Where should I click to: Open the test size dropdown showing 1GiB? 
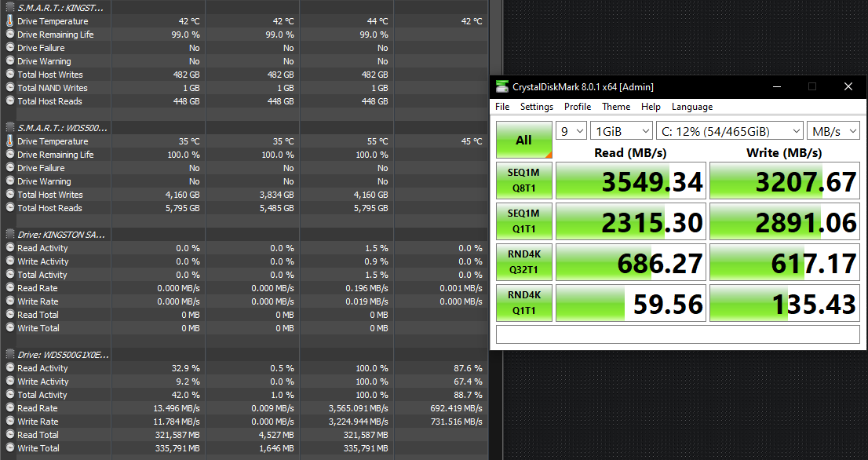621,131
